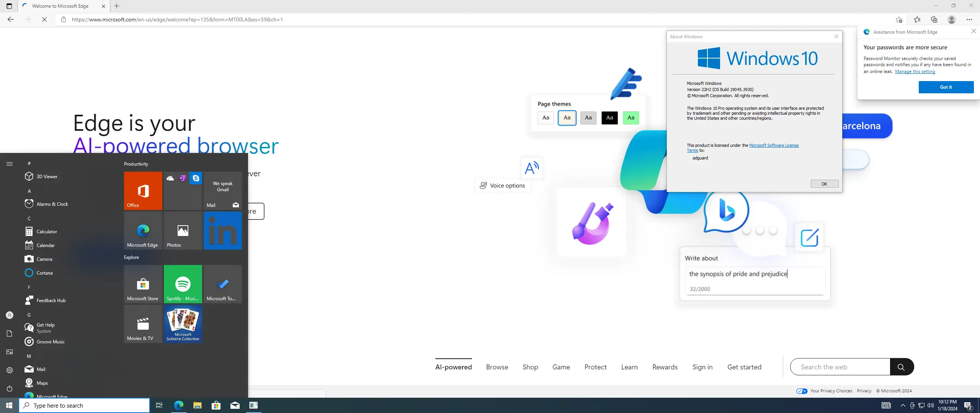Open Microsoft Solitaire Collection tile

tap(183, 324)
